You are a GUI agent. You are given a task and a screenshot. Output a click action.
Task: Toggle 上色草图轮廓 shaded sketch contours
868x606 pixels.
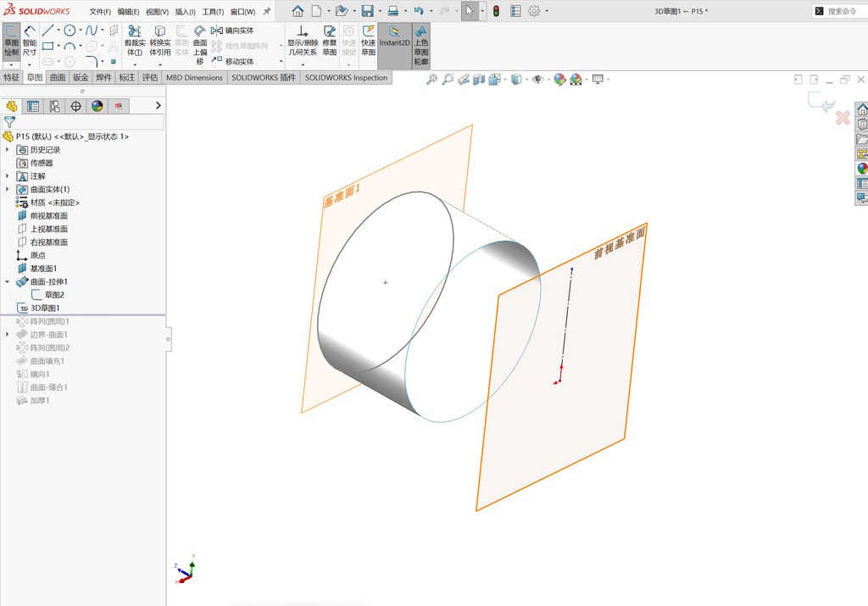pyautogui.click(x=421, y=46)
